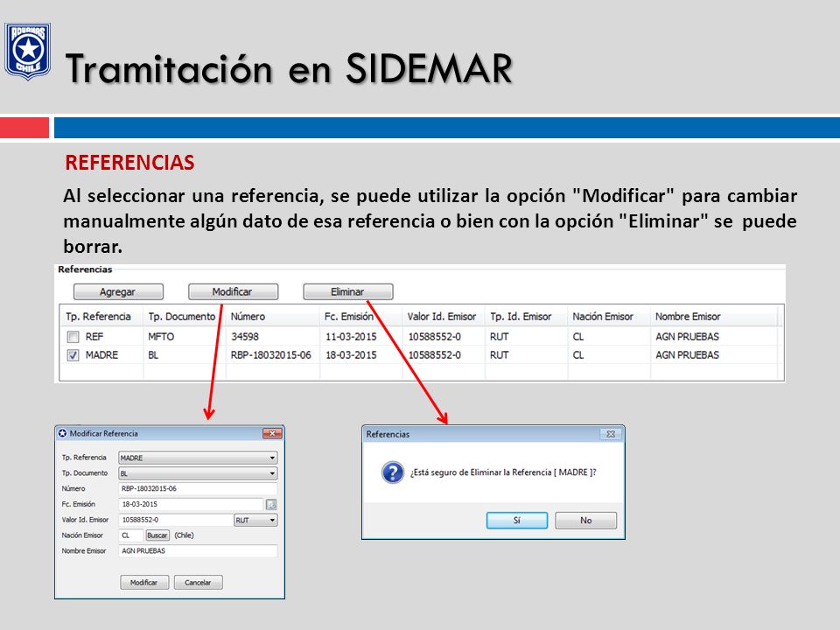
Task: Click the Fc. Emisión date field
Action: tap(191, 504)
